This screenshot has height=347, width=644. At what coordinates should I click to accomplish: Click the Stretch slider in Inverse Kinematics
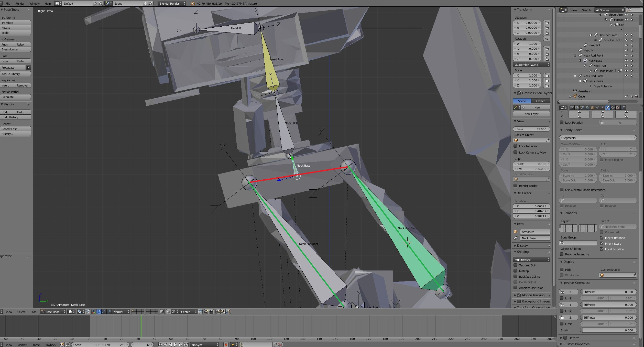(608, 330)
